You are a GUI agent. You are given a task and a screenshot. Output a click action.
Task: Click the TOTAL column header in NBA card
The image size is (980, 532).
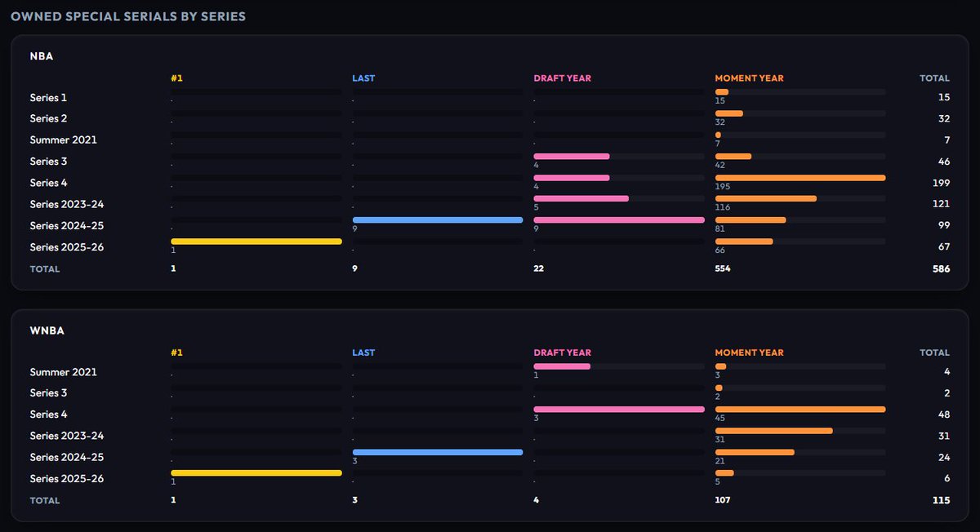tap(934, 78)
